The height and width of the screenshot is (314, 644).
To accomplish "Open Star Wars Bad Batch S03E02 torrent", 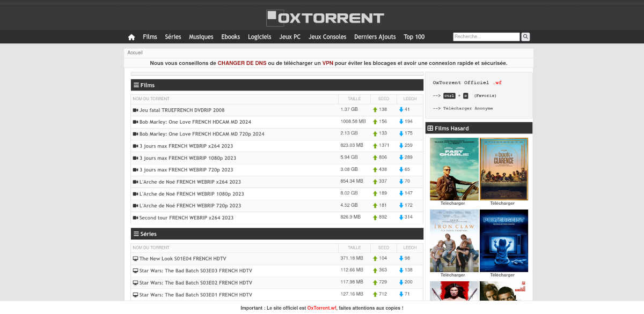I will (x=196, y=283).
